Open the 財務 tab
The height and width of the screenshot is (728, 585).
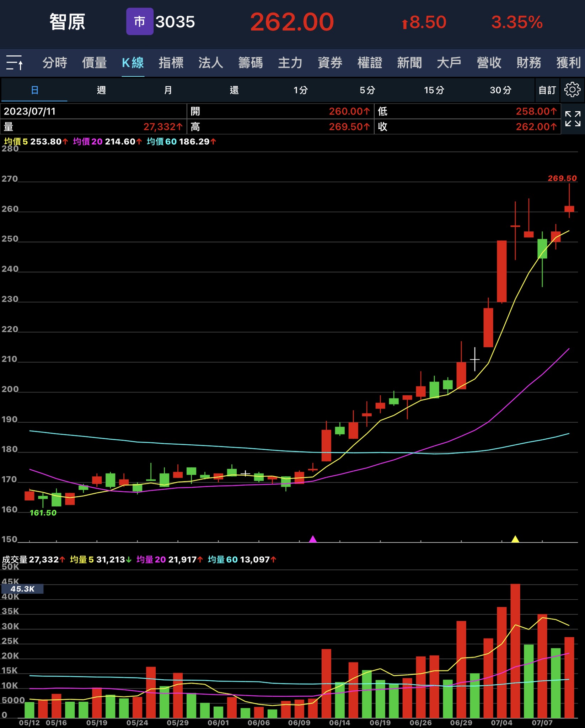tap(529, 63)
